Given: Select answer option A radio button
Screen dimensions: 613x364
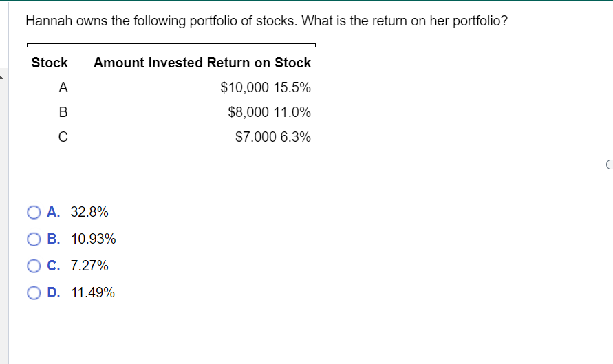Looking at the screenshot, I should coord(34,213).
